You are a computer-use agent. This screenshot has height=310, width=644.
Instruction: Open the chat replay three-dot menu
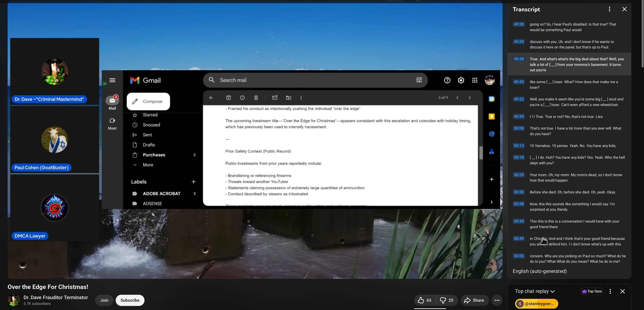pos(610,291)
